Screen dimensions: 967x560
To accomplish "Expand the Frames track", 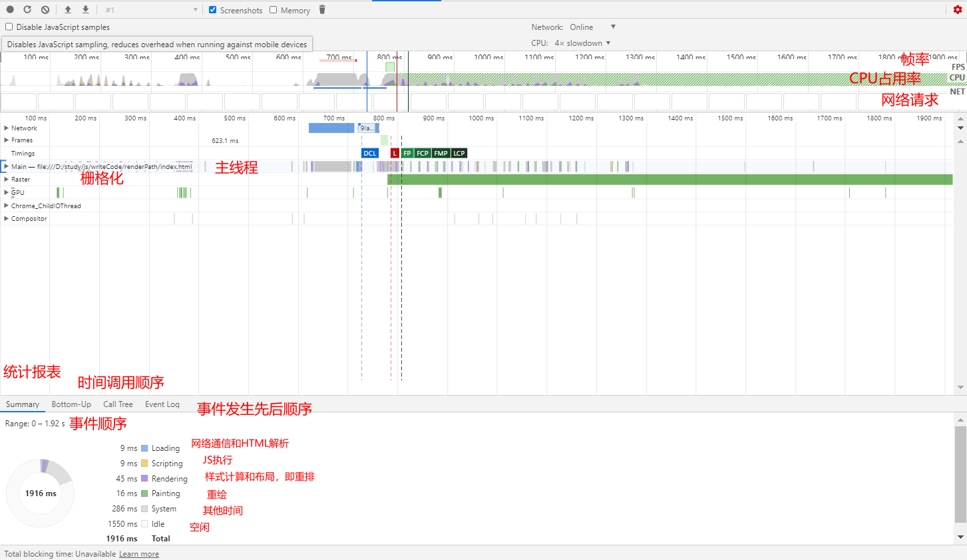I will (7, 140).
